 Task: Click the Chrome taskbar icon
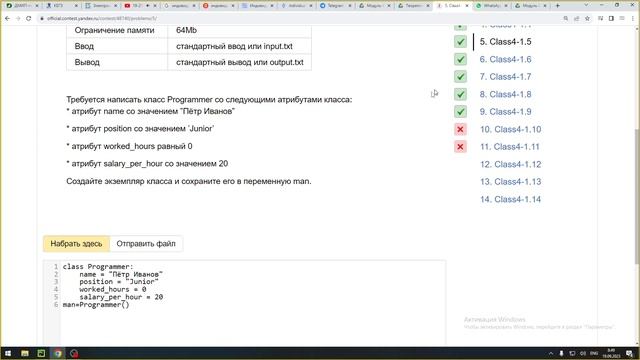click(58, 353)
